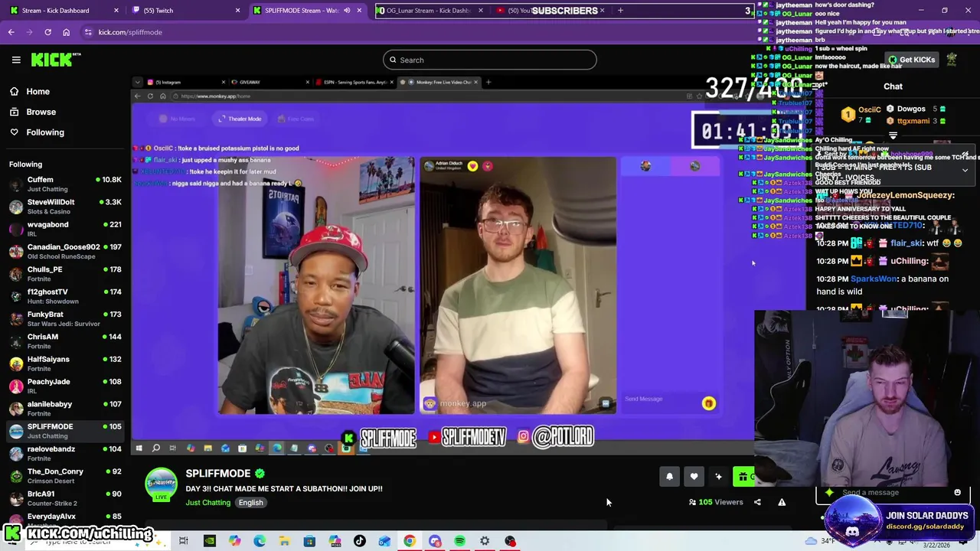Open Chulls_PE channel in sidebar
The width and height of the screenshot is (980, 551).
tap(65, 274)
